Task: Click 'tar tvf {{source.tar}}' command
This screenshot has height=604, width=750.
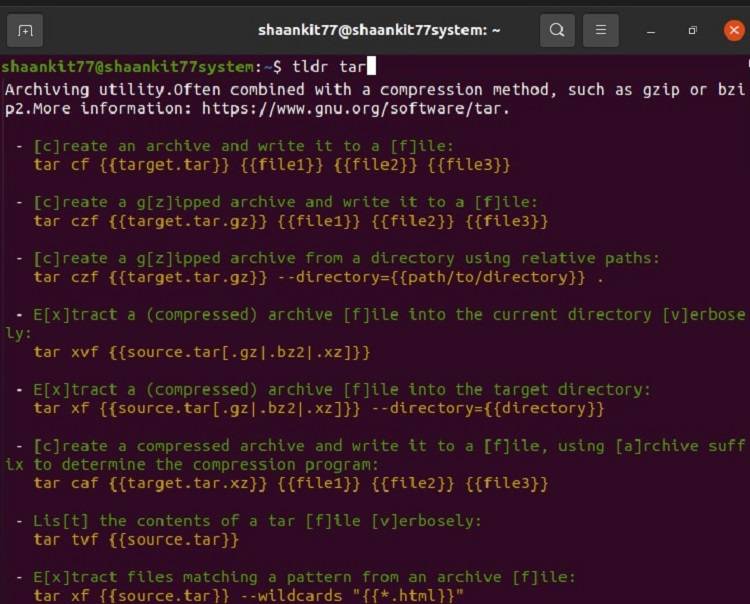Action: coord(136,540)
